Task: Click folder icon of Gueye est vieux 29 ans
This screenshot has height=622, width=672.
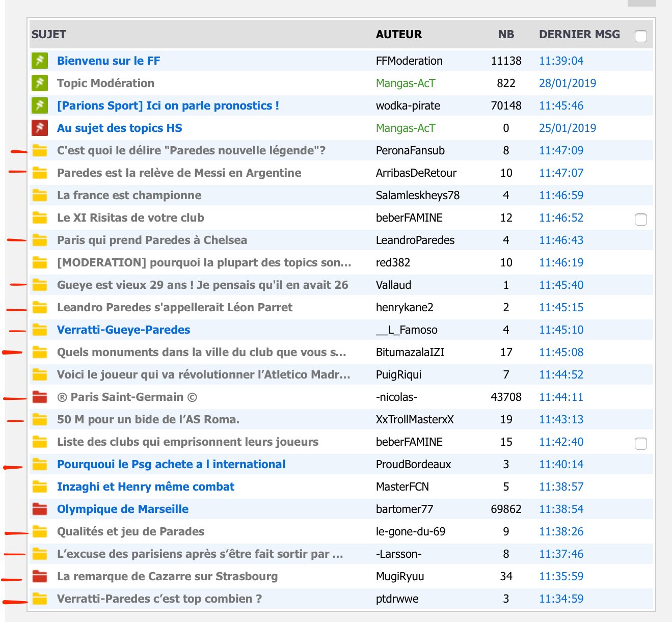Action: [x=40, y=285]
